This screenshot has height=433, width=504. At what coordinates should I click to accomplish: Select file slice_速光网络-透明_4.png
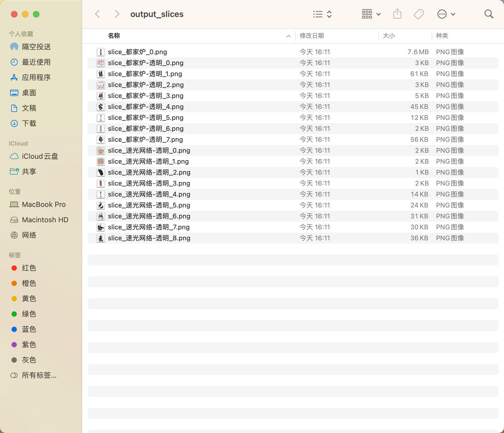click(x=293, y=194)
